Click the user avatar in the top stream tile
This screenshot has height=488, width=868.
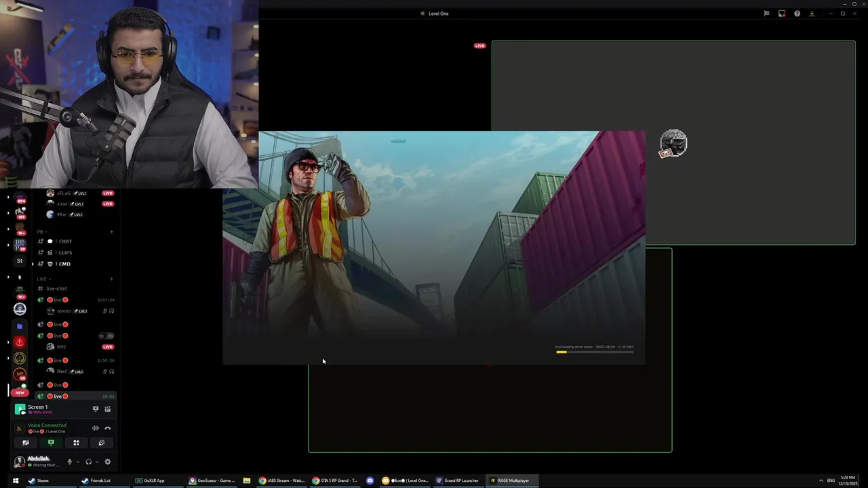pyautogui.click(x=673, y=143)
